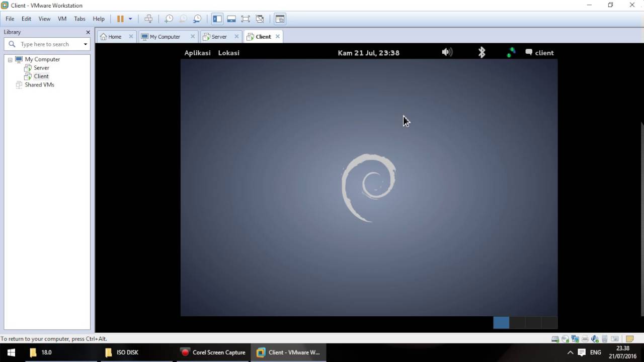
Task: Click the printer device status icon
Action: [x=585, y=339]
